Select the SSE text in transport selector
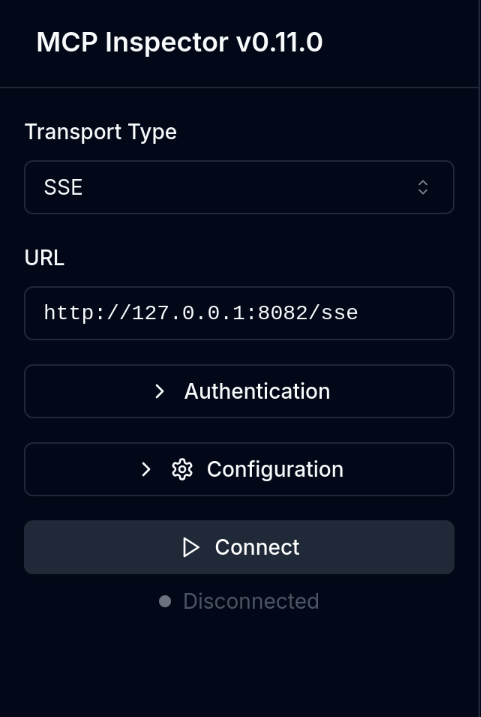 tap(63, 187)
